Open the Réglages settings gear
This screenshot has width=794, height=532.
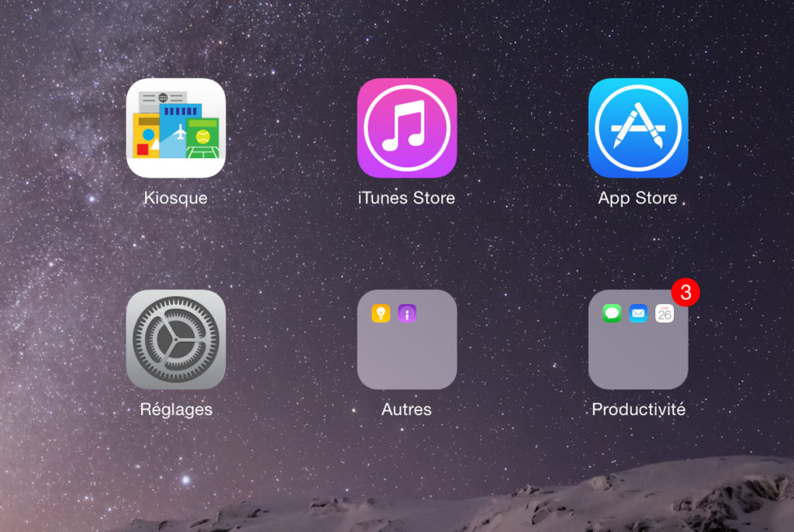(x=176, y=340)
